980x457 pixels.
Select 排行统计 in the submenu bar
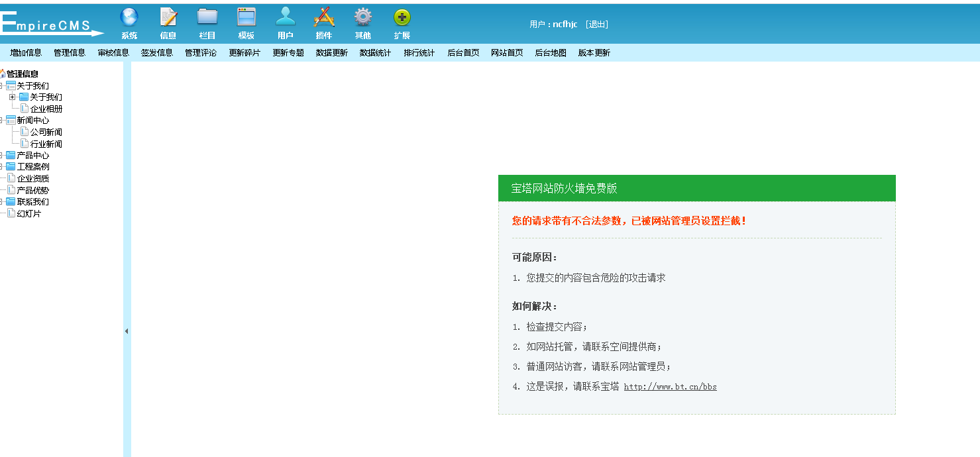tap(419, 53)
